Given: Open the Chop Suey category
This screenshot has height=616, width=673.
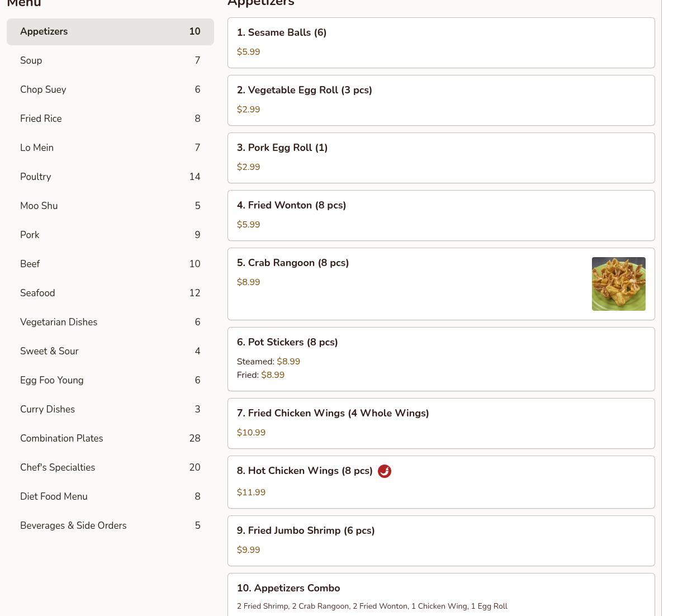Looking at the screenshot, I should [x=110, y=90].
